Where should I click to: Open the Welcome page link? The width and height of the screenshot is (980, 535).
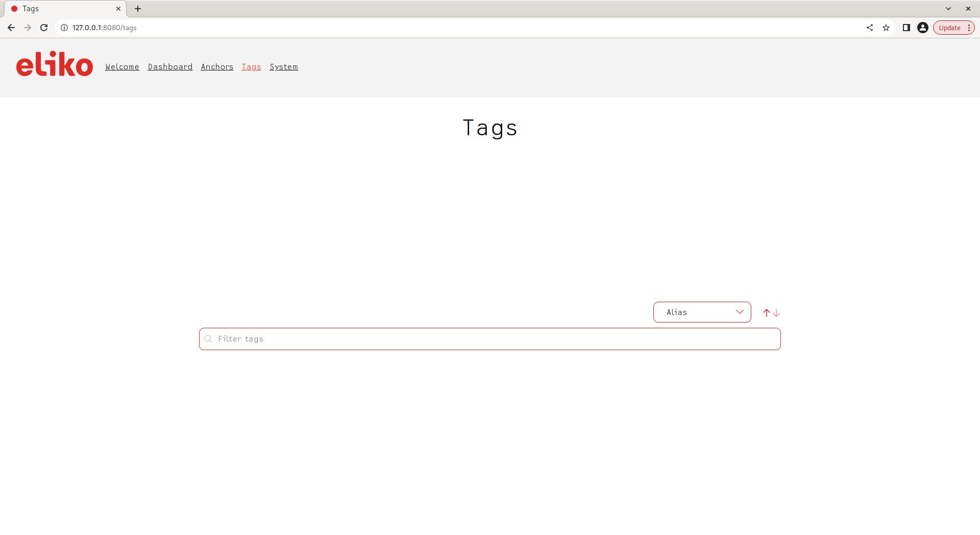(122, 67)
